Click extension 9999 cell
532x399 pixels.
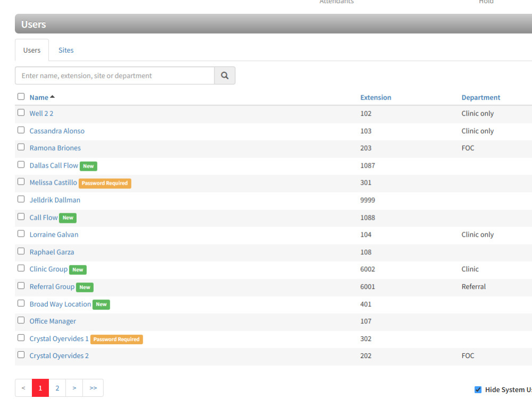point(368,200)
